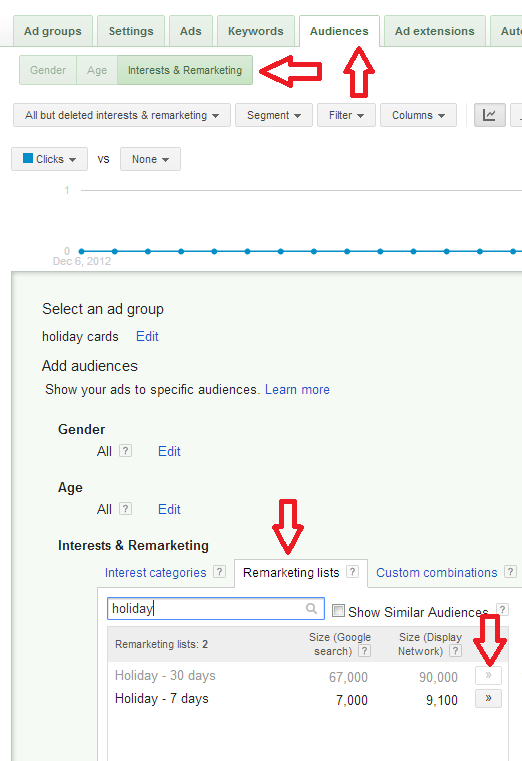The image size is (522, 761).
Task: Click help icon for Size Display Network
Action: click(x=455, y=651)
